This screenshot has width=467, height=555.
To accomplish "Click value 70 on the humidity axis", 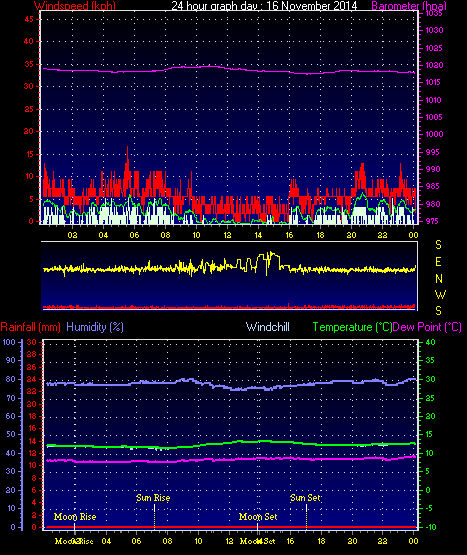I will click(11, 398).
